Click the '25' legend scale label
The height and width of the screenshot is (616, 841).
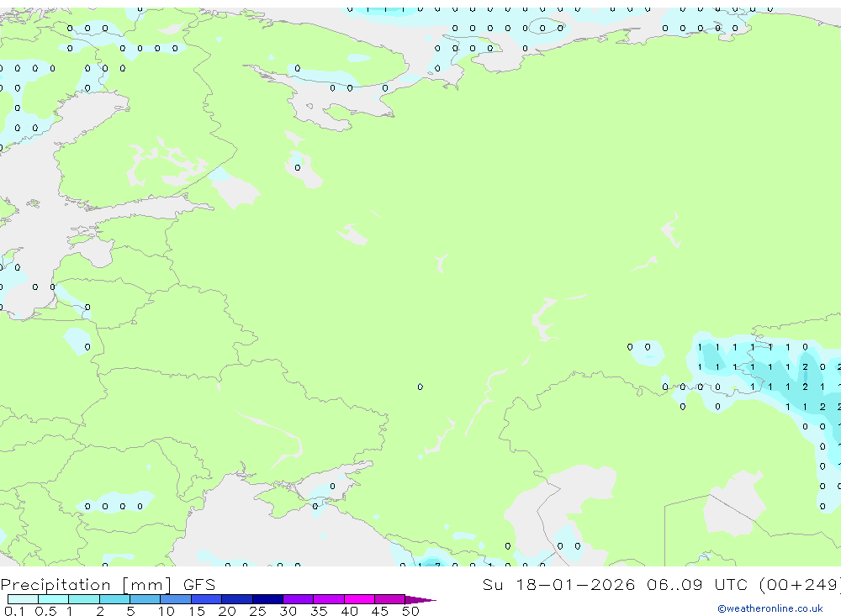257,611
